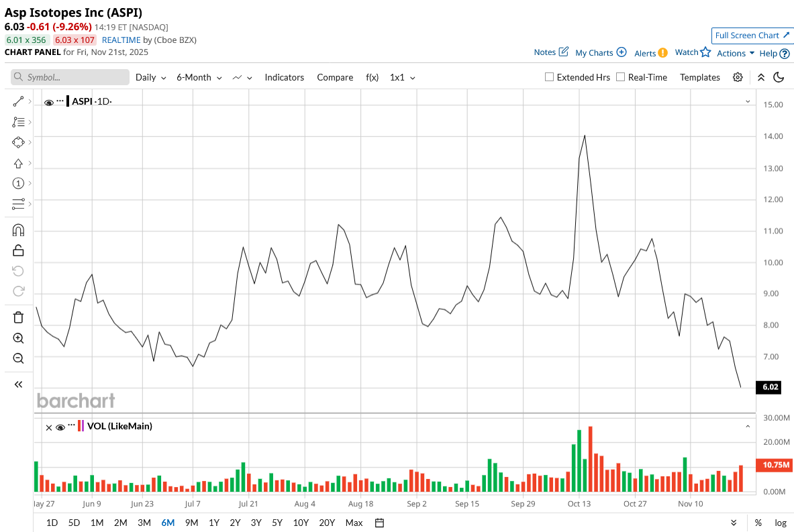This screenshot has width=794, height=532.
Task: Open the Compare menu
Action: click(x=335, y=77)
